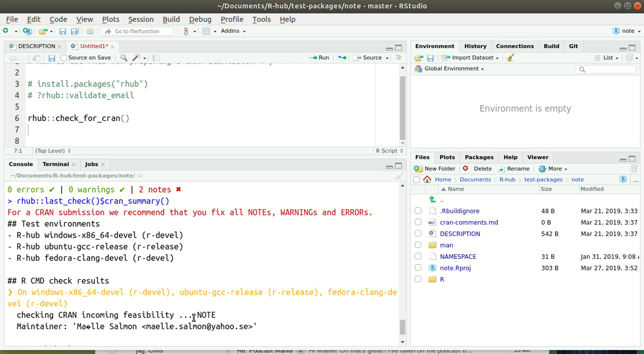This screenshot has height=354, width=644.
Task: Switch to the Git tab
Action: (573, 46)
